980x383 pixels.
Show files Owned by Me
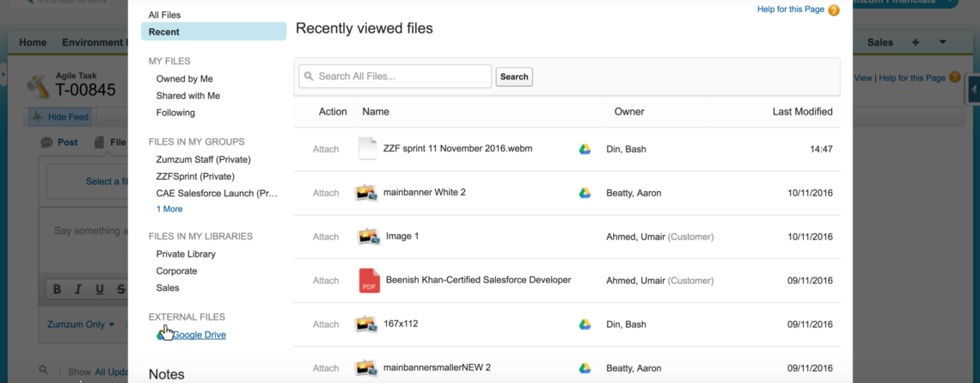coord(185,78)
